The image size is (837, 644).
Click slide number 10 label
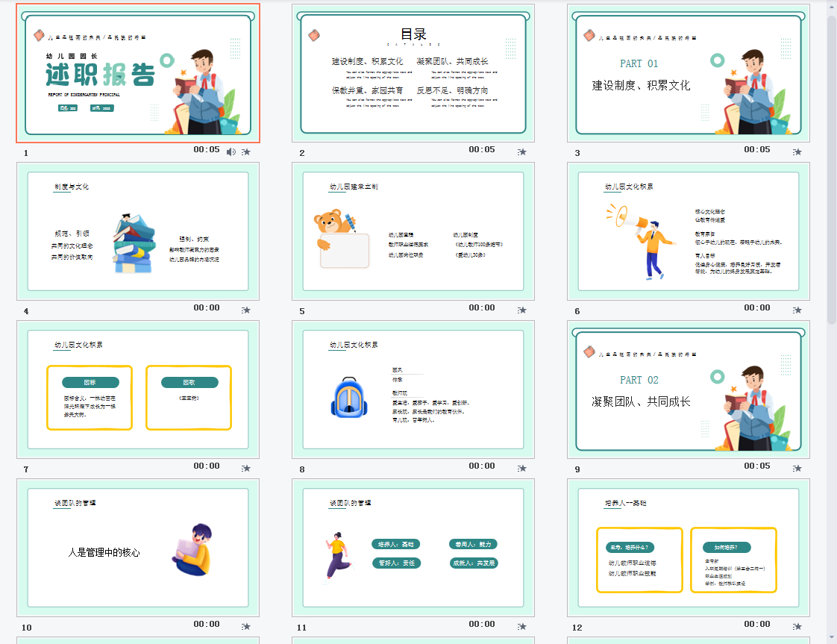[27, 628]
